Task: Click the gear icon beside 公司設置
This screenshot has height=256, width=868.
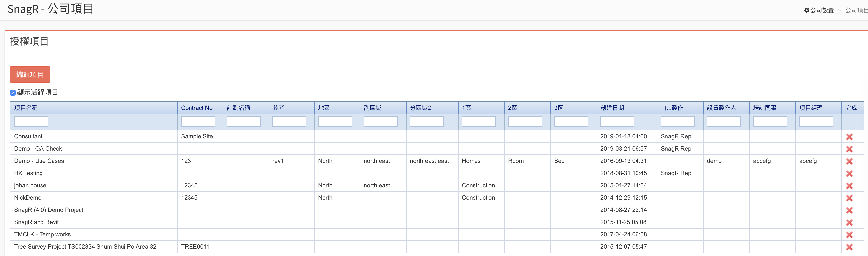Action: point(806,10)
